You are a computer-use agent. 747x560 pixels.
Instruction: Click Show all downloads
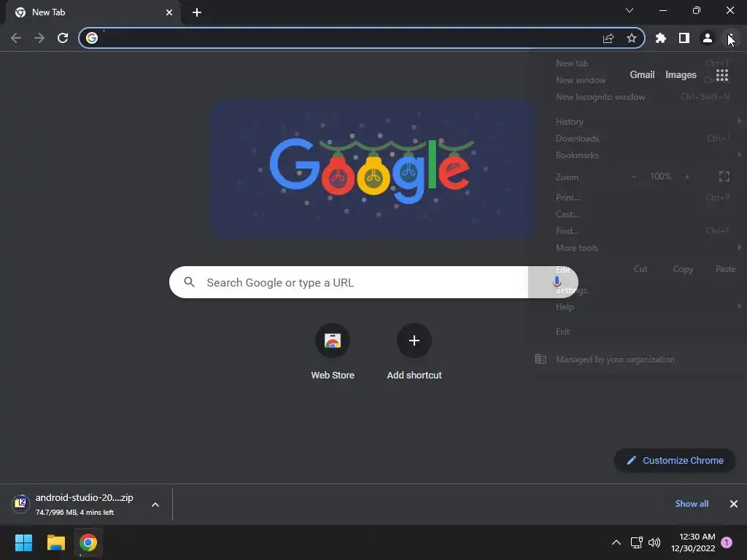coord(692,504)
